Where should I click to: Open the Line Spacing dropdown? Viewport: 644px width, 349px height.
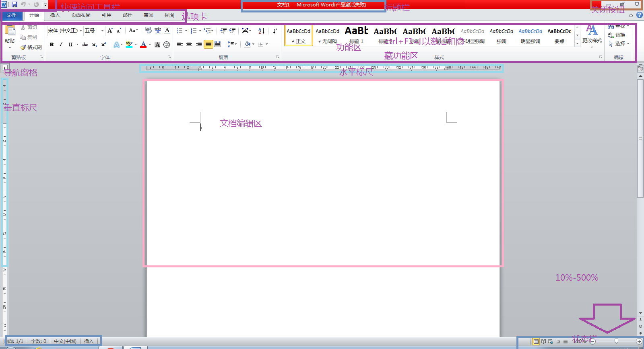point(232,44)
